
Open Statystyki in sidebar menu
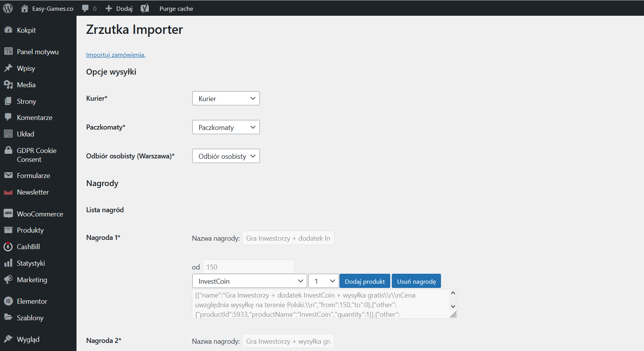[31, 263]
